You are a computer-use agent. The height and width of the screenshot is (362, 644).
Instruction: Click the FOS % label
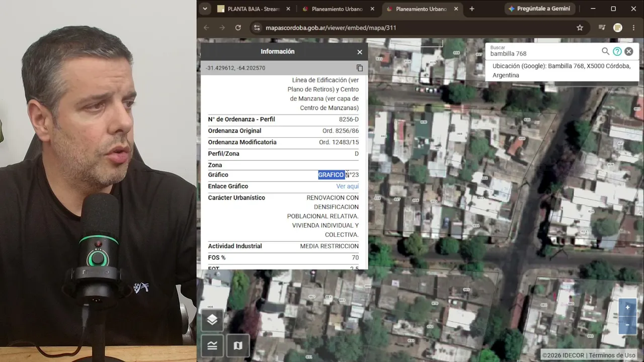point(217,258)
